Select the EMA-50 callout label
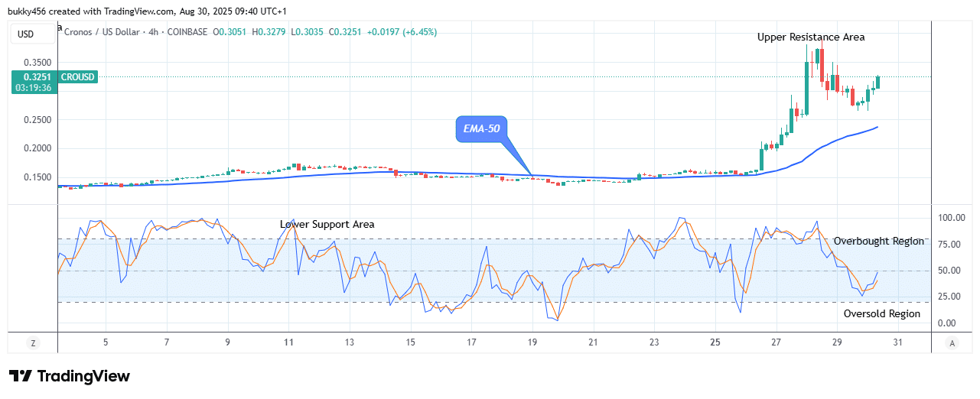The height and width of the screenshot is (399, 980). [x=482, y=129]
